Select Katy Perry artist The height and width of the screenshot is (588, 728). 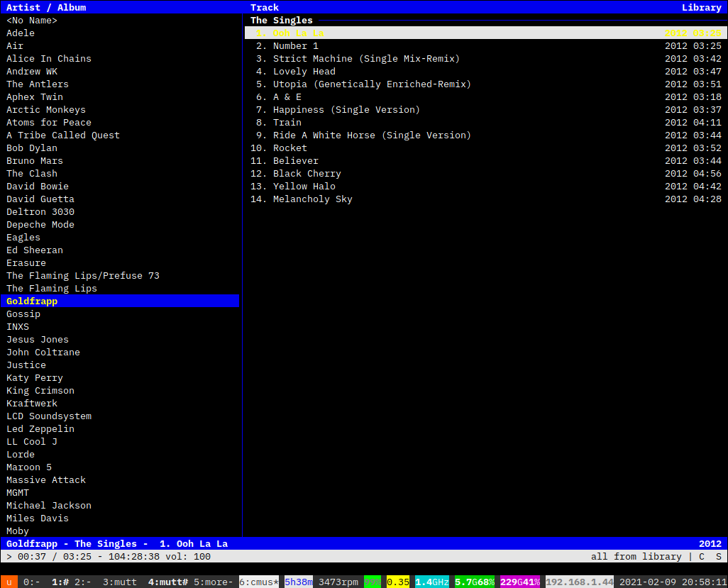[x=120, y=378]
